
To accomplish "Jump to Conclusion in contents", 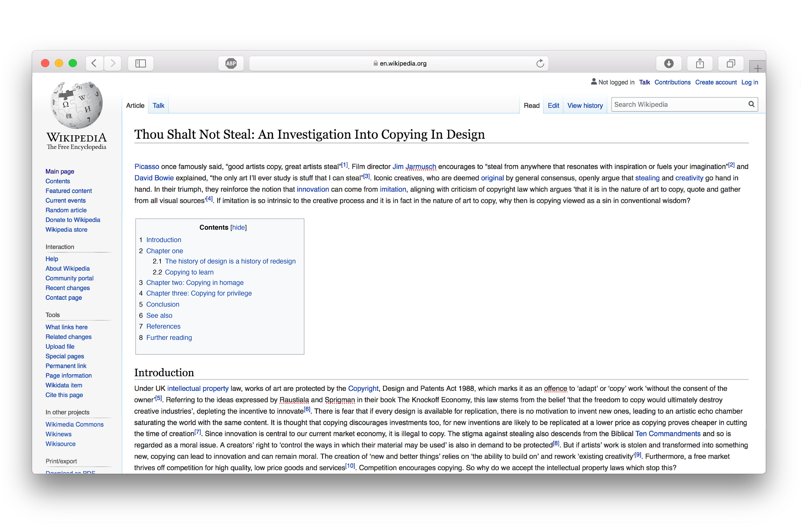I will pyautogui.click(x=163, y=304).
